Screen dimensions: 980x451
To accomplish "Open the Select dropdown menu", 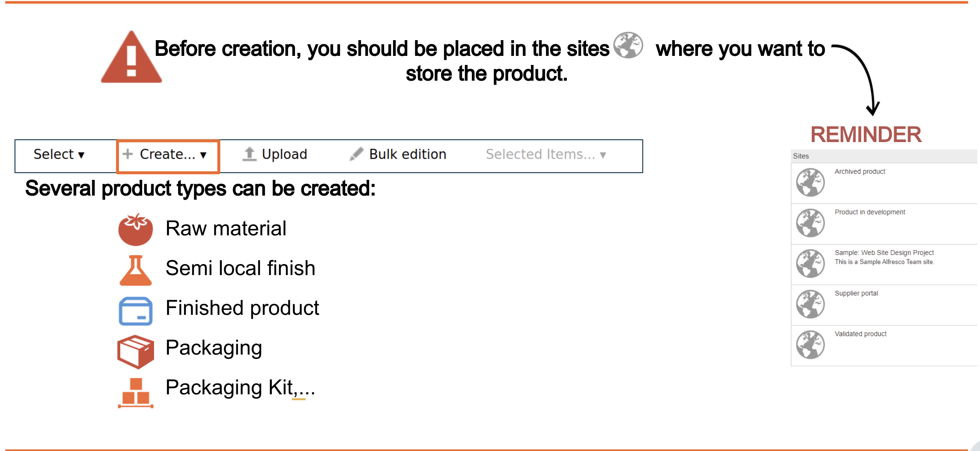I will (59, 154).
